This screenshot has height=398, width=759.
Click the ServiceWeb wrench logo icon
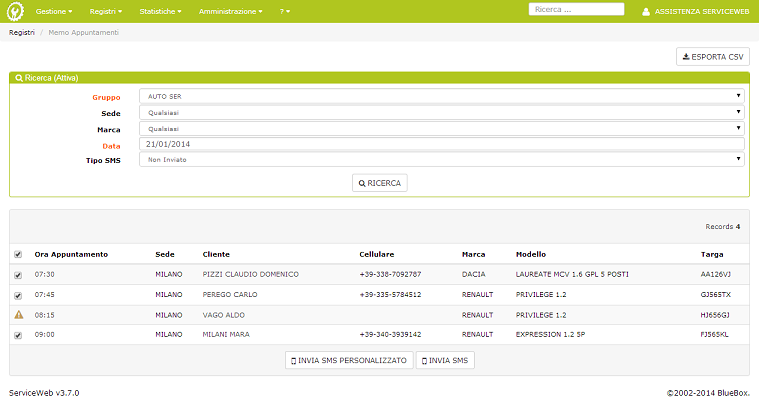15,11
